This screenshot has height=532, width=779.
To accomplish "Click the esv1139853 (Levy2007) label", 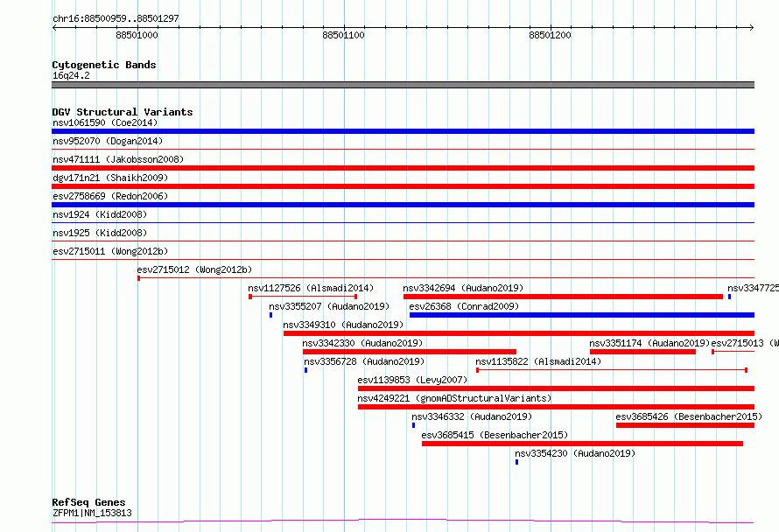I will click(x=412, y=380).
